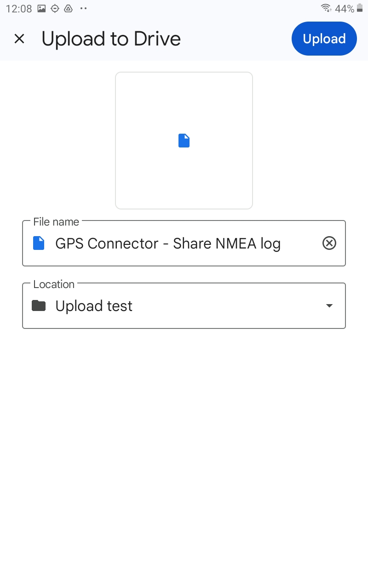Tap the clock showing 12:08 in status bar
The height and width of the screenshot is (588, 368).
pos(18,8)
